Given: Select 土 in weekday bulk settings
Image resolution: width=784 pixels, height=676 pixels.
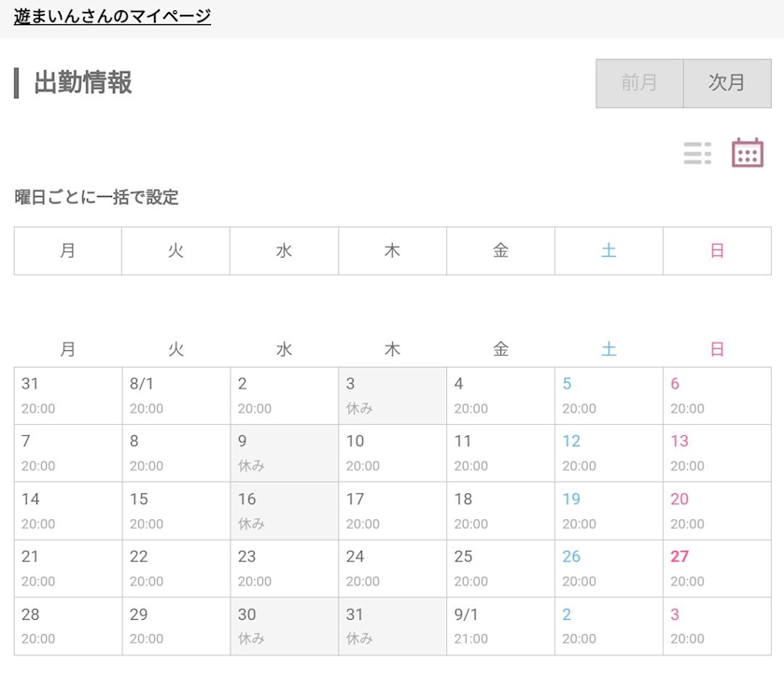Looking at the screenshot, I should 609,250.
